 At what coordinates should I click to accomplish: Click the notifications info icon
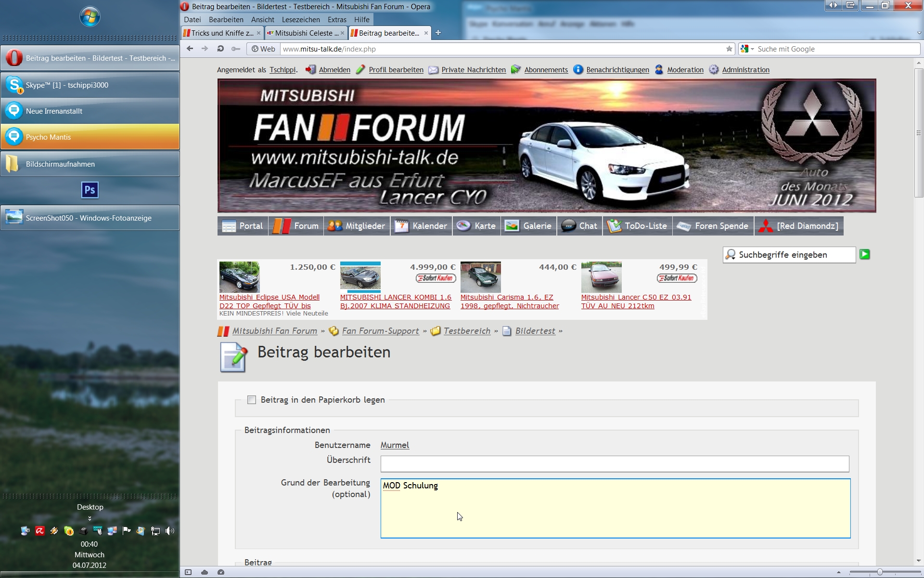pos(578,69)
